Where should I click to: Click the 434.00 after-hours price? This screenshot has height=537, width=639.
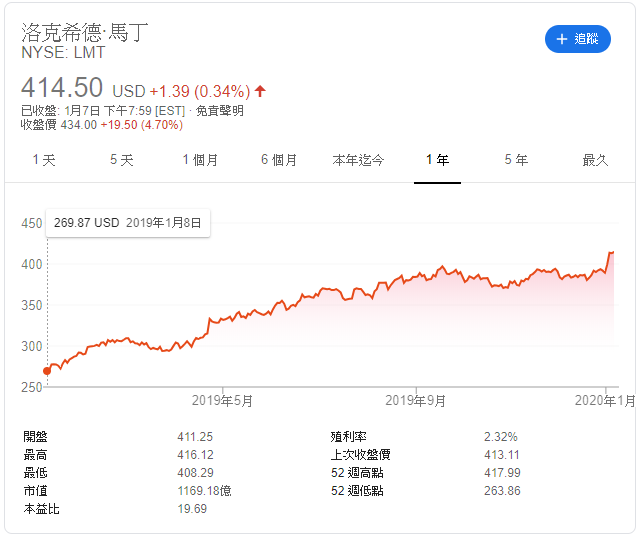pos(79,125)
